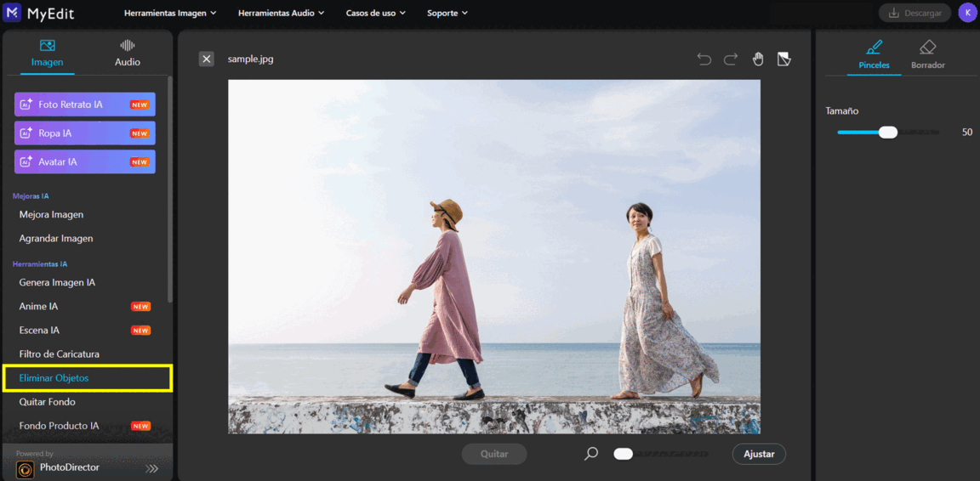Click the Ropa IA sparkle icon
The image size is (980, 481).
[26, 133]
